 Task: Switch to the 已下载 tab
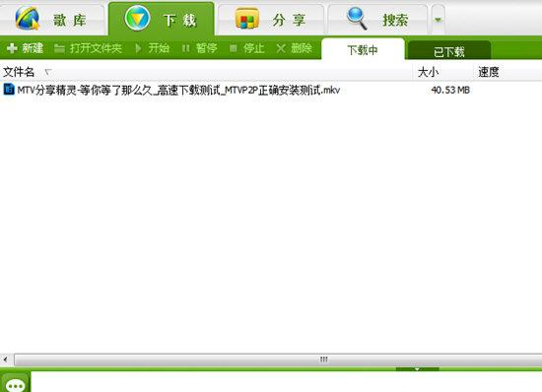coord(449,51)
